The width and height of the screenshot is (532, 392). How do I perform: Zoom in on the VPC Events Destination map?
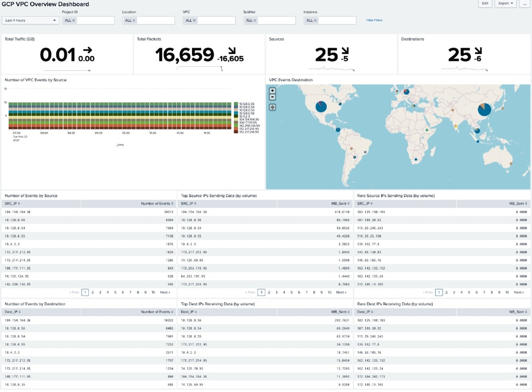pos(272,90)
